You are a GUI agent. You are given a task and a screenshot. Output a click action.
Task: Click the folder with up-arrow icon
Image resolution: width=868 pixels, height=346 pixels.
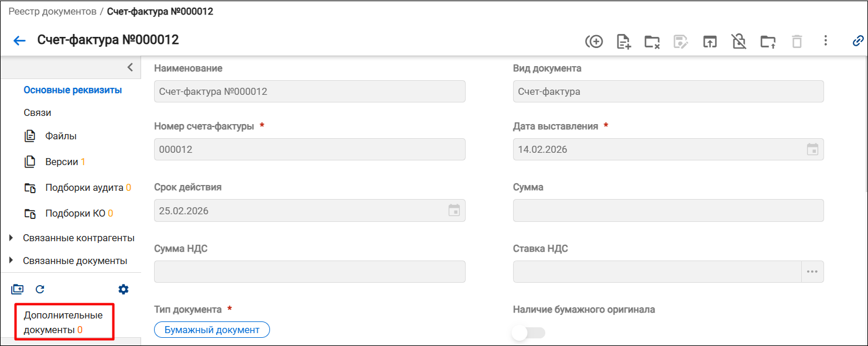768,41
